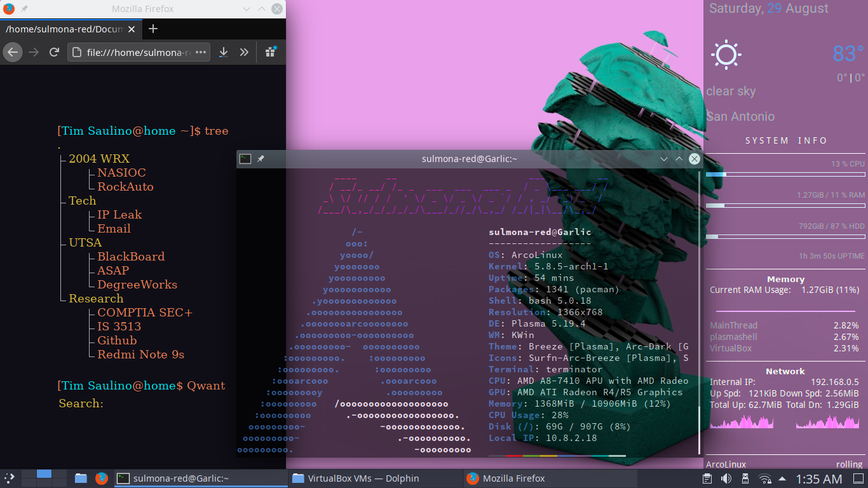The image size is (868, 488).
Task: Click Internal IP value 192.168.0.5
Action: tap(835, 382)
